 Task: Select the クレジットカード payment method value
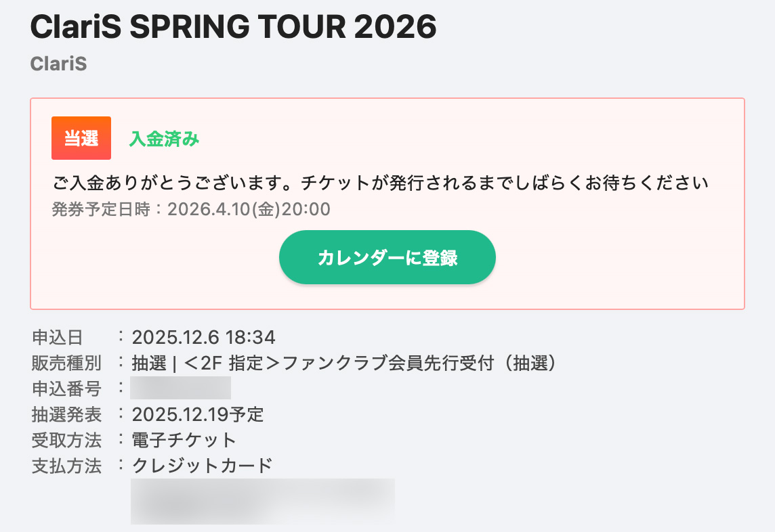[202, 466]
